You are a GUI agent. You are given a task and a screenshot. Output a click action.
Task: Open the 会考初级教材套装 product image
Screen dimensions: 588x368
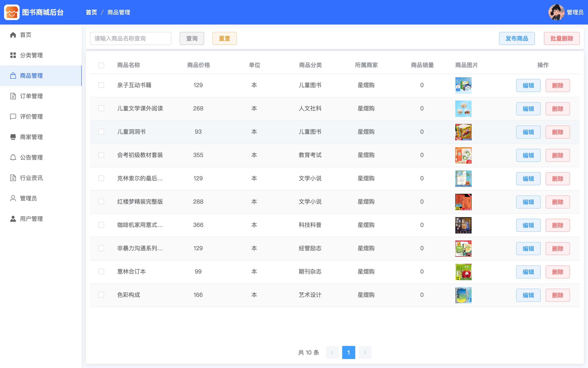point(463,155)
